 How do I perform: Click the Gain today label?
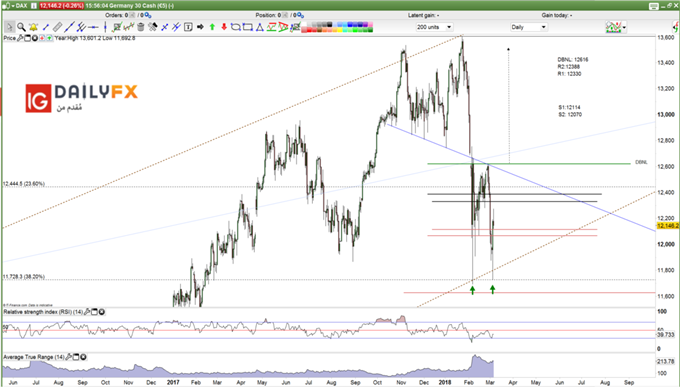pos(556,15)
